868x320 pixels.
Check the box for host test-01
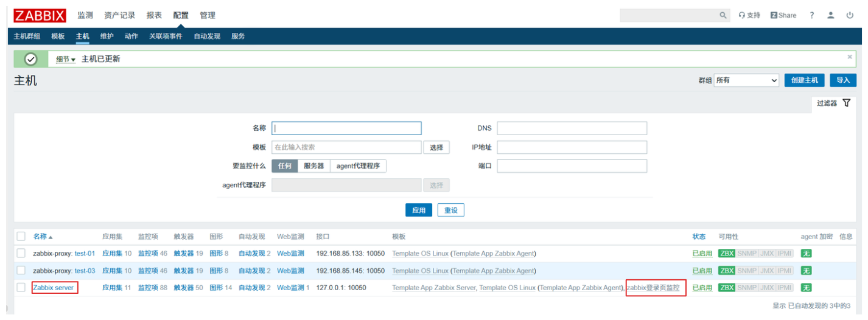(21, 254)
